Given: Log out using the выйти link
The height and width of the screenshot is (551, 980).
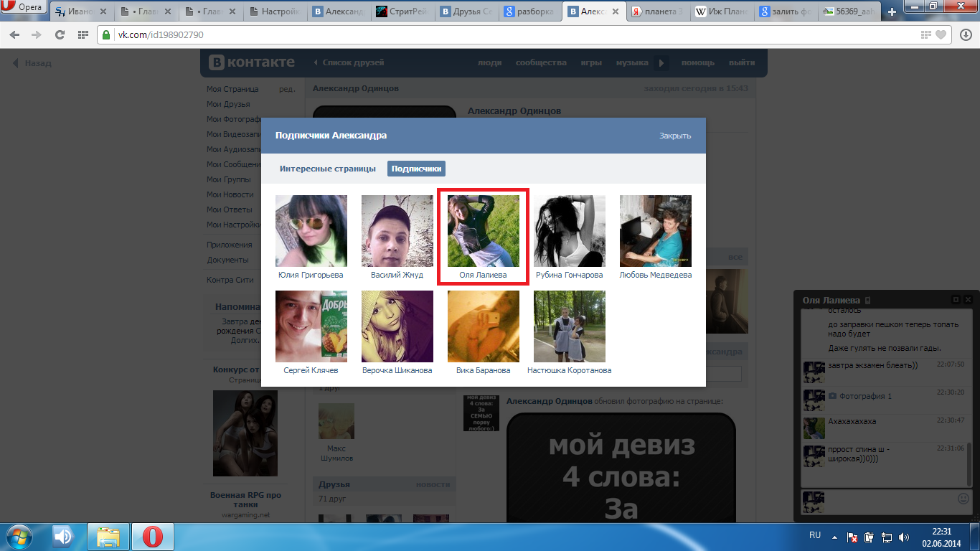Looking at the screenshot, I should pyautogui.click(x=742, y=63).
